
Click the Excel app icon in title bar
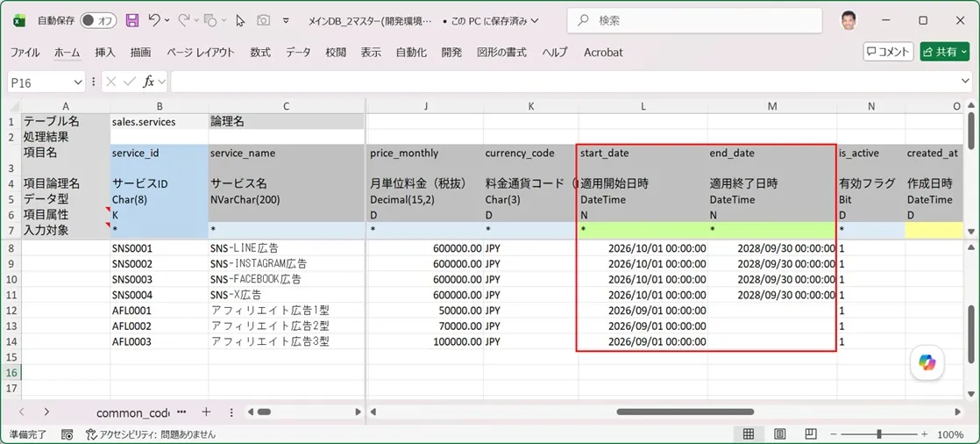click(19, 20)
